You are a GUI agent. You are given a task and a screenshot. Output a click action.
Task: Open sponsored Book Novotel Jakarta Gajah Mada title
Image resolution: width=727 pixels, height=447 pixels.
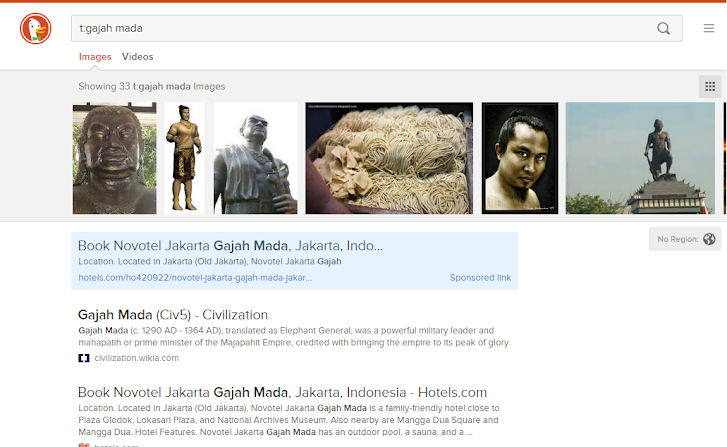coord(230,245)
